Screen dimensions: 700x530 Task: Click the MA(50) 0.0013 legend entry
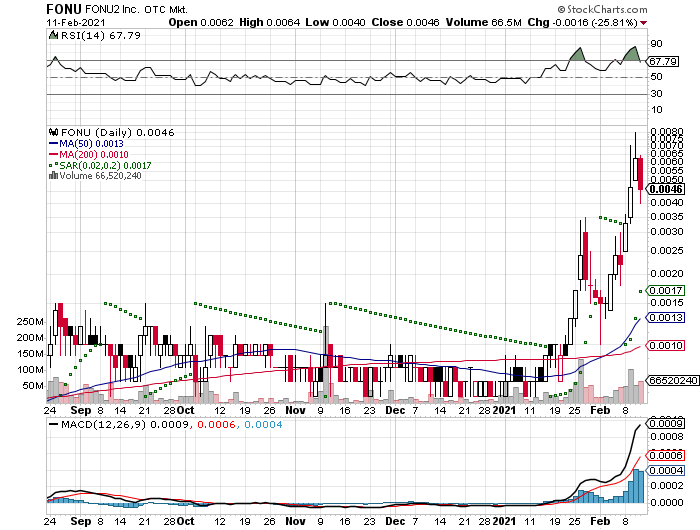coord(86,144)
